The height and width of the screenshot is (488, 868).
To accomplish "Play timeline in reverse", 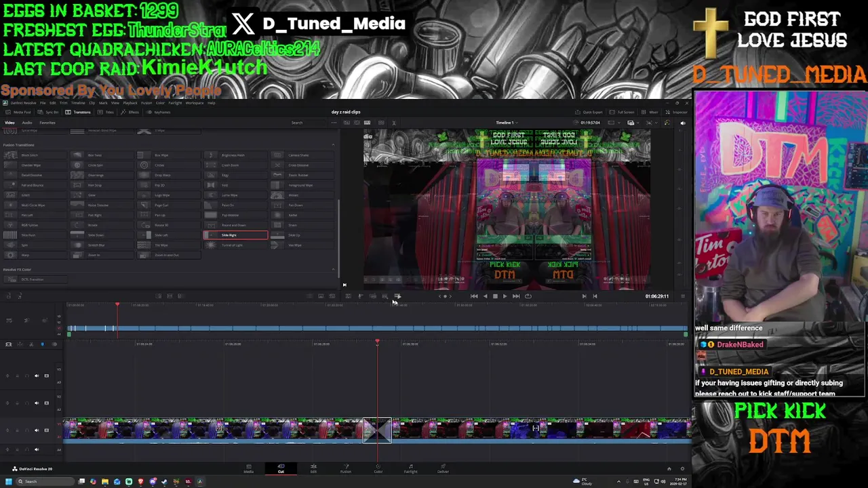I will pos(485,296).
